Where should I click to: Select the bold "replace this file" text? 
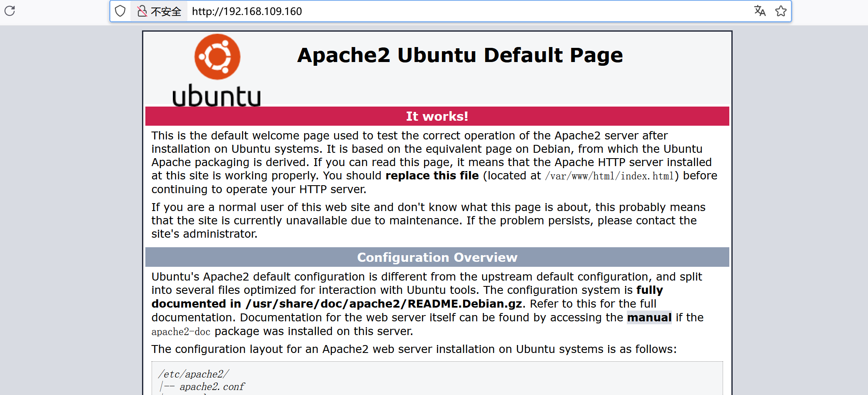pyautogui.click(x=432, y=176)
